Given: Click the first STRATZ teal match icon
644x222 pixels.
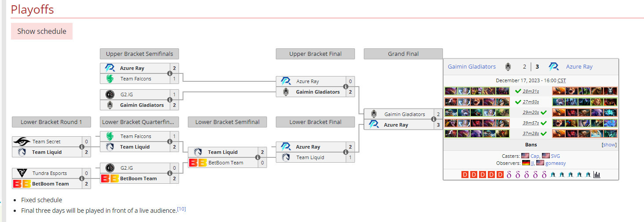Looking at the screenshot, I should point(553,175).
